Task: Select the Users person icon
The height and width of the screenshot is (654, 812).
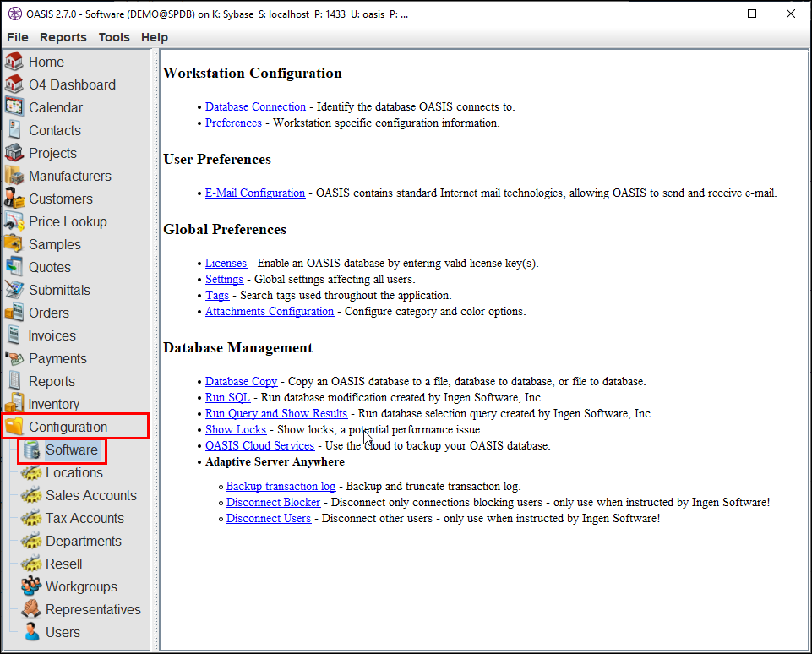Action: (x=31, y=632)
